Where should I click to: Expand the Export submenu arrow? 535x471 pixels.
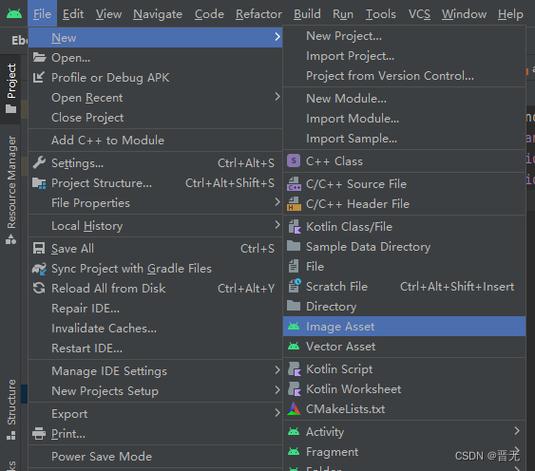pos(277,413)
